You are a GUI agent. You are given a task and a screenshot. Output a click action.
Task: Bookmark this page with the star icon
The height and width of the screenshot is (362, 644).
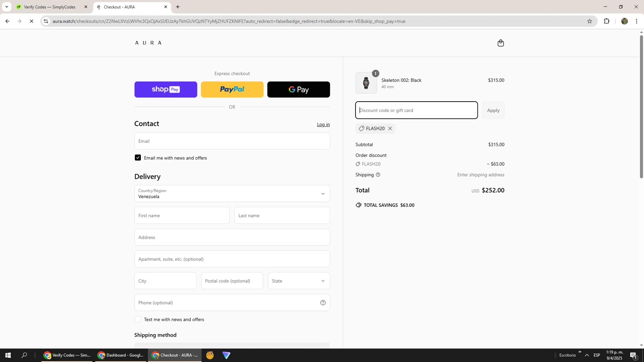coord(589,21)
